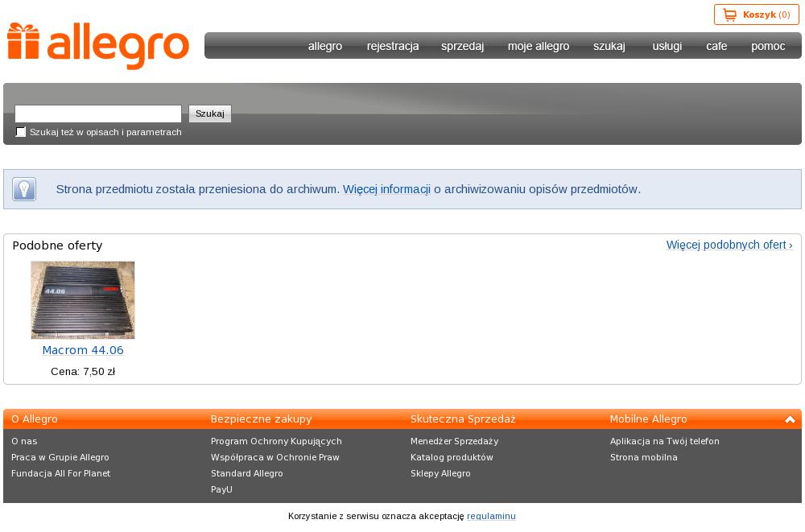Visit cafe from the navigation bar

click(716, 46)
